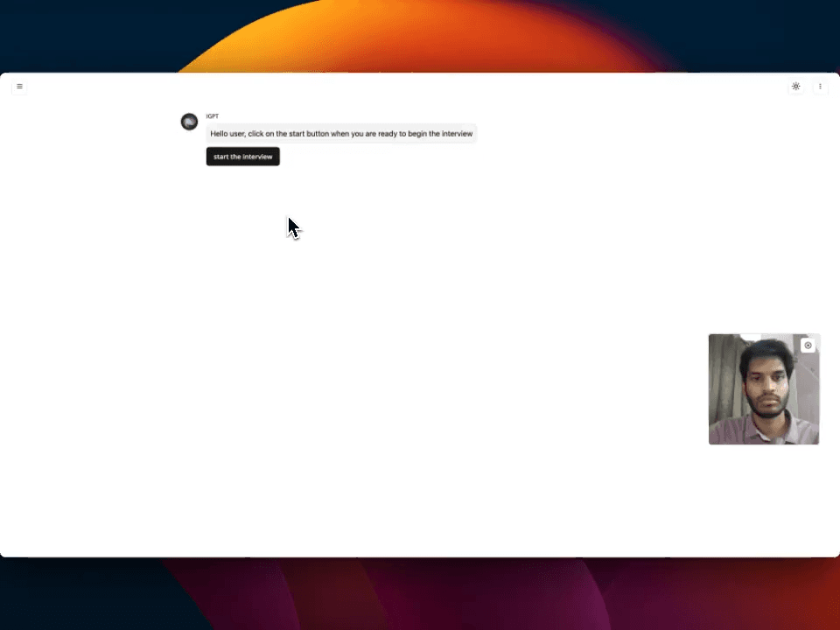Screen dimensions: 840x630
Task: Open the hamburger sidebar menu
Action: 19,87
